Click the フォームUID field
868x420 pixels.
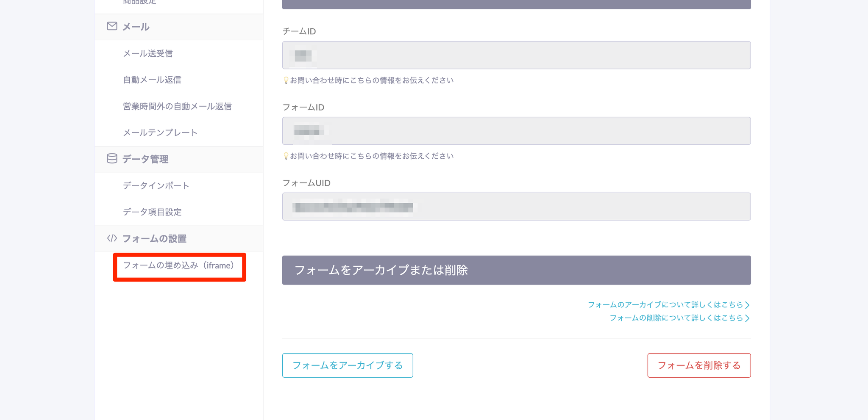pyautogui.click(x=516, y=207)
